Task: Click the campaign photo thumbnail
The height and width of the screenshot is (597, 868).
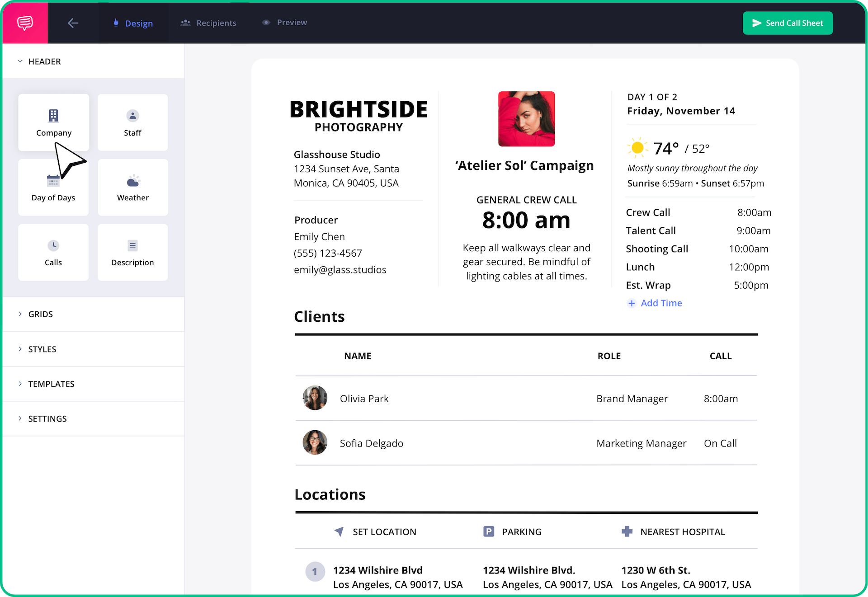Action: [x=526, y=119]
